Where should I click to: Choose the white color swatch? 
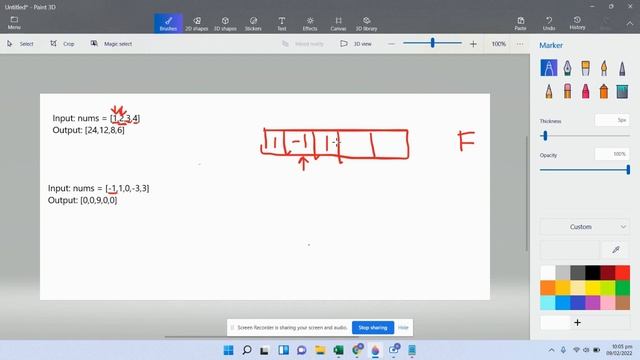548,272
